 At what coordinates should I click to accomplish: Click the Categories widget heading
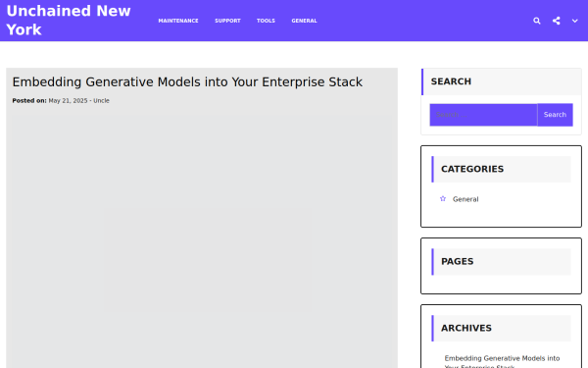click(x=472, y=169)
